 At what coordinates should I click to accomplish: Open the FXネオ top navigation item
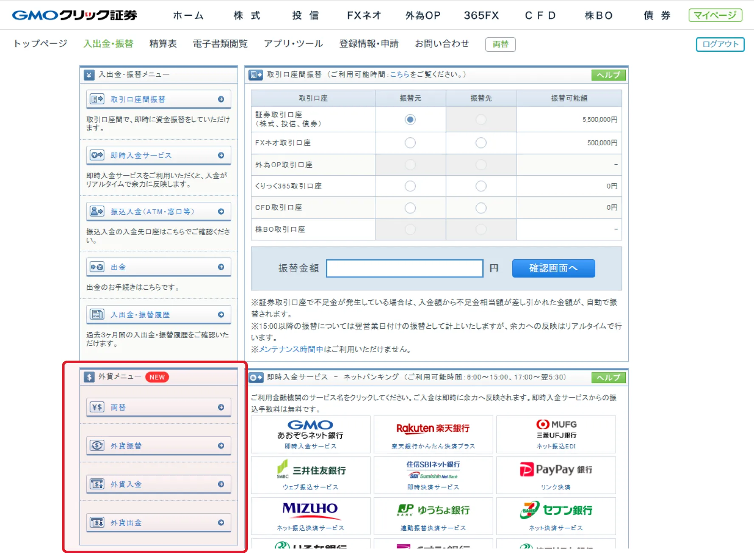364,16
